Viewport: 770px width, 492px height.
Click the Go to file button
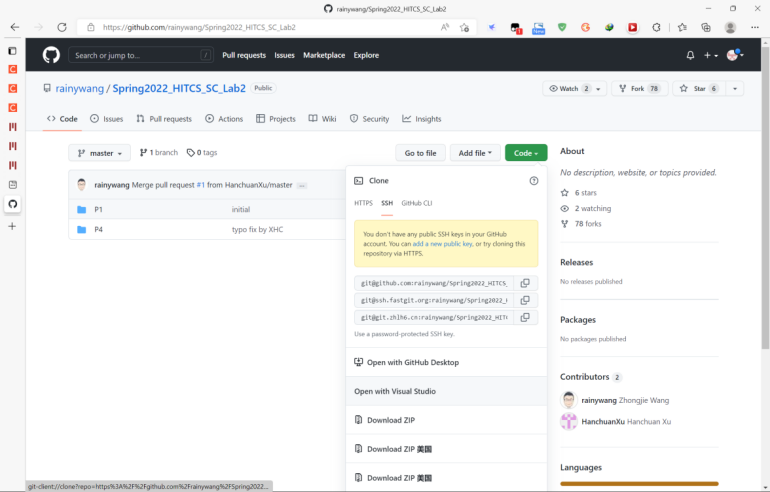[x=420, y=153]
